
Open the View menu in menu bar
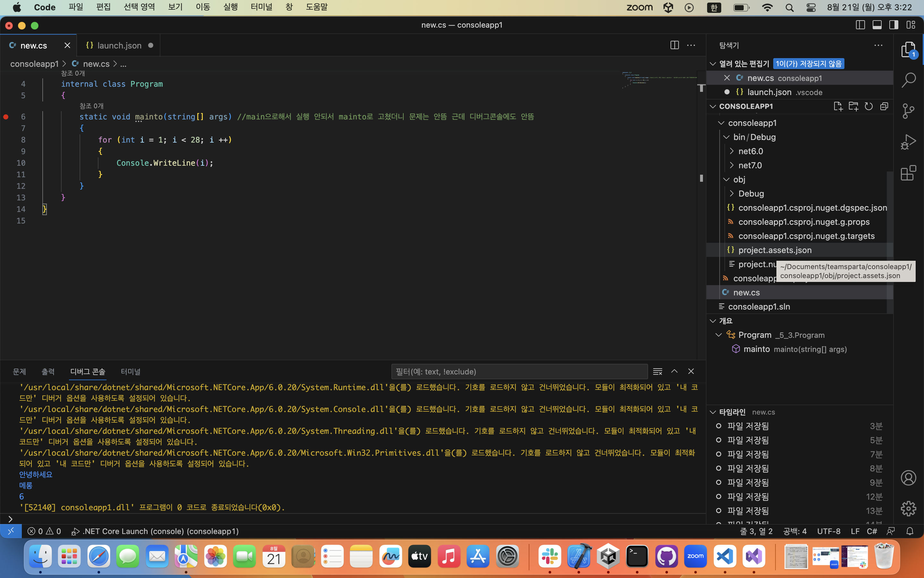tap(175, 7)
